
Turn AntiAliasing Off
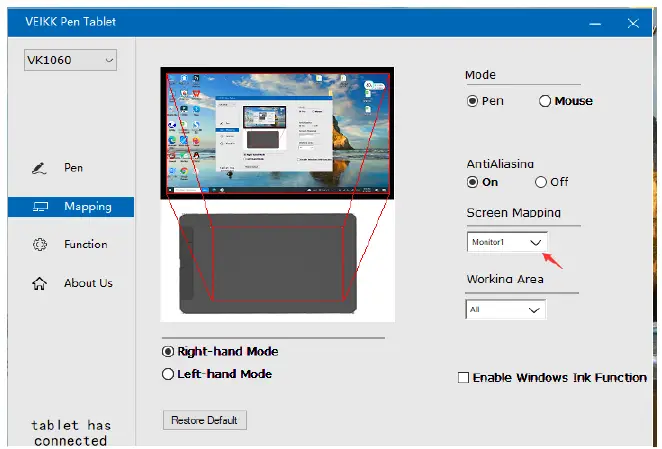point(541,182)
